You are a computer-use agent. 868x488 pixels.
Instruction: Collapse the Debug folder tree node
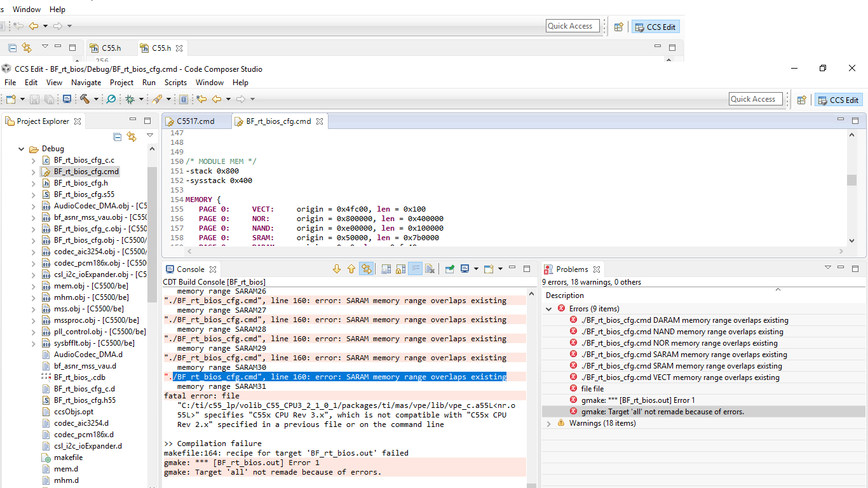22,149
